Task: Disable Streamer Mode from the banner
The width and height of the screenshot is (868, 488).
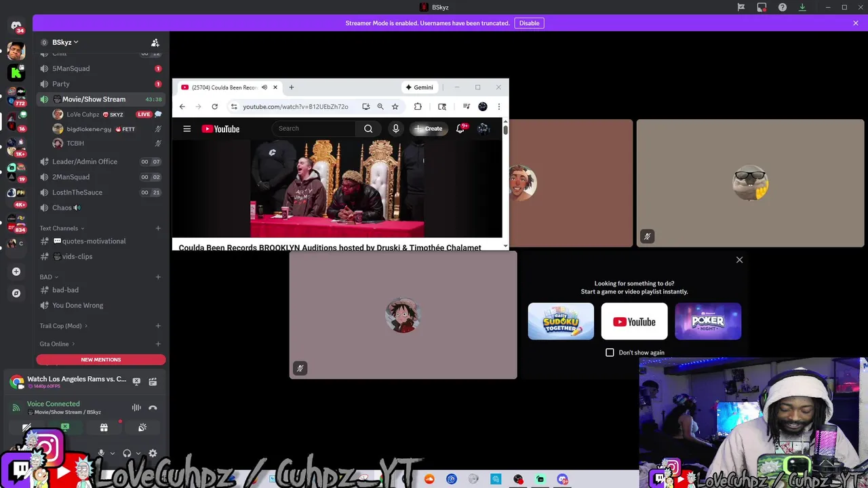Action: (x=529, y=23)
